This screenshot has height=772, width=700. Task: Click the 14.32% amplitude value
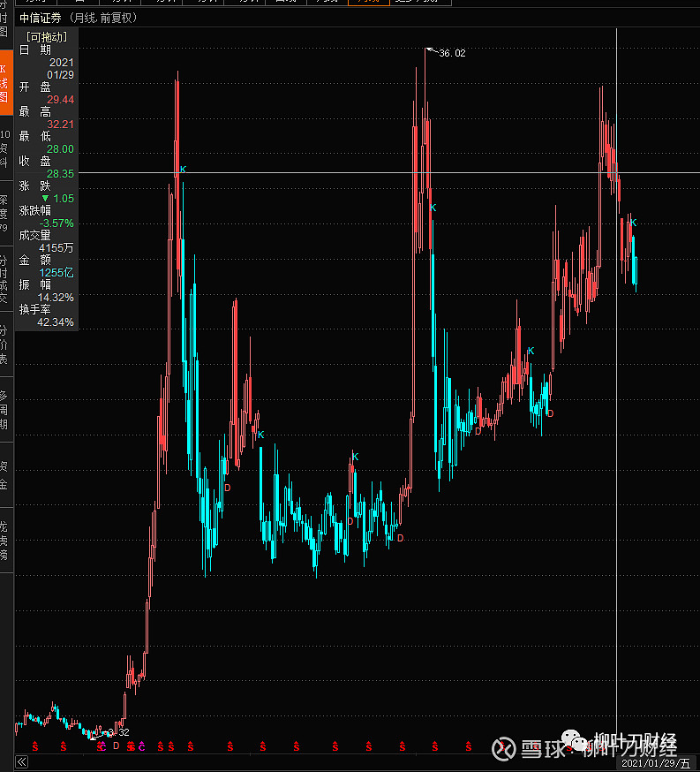point(56,298)
